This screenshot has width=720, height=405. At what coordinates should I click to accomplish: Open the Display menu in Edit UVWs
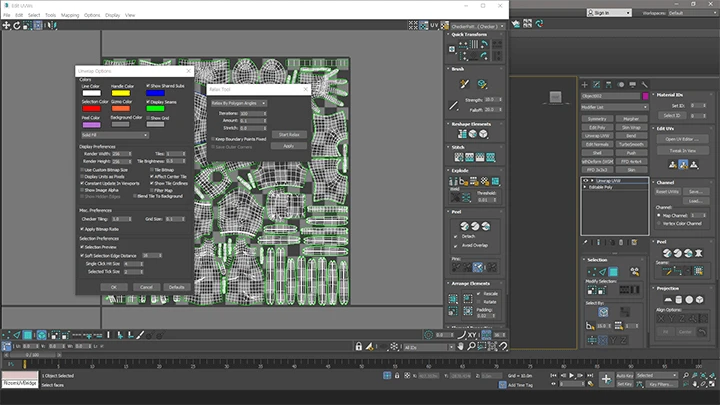pos(112,15)
